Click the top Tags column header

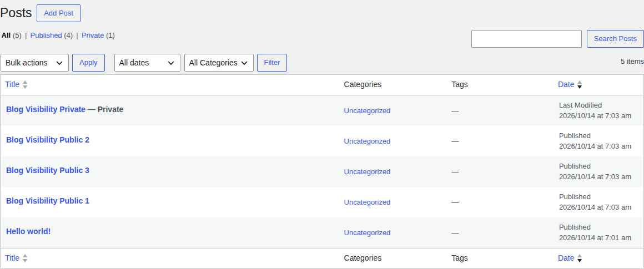pos(460,84)
